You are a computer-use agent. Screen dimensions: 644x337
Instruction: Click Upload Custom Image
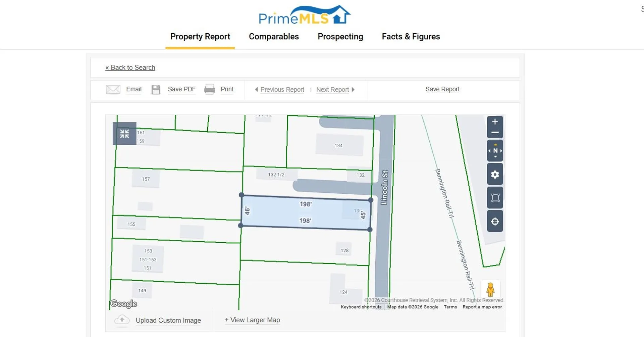[x=168, y=321]
